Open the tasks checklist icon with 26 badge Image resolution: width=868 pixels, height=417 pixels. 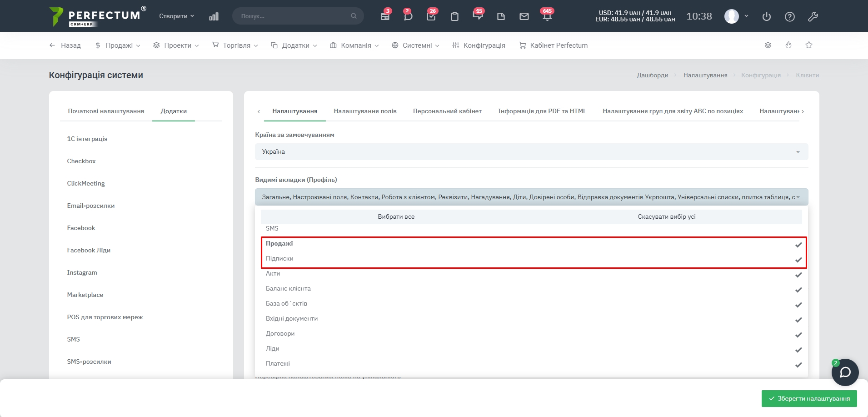point(431,16)
